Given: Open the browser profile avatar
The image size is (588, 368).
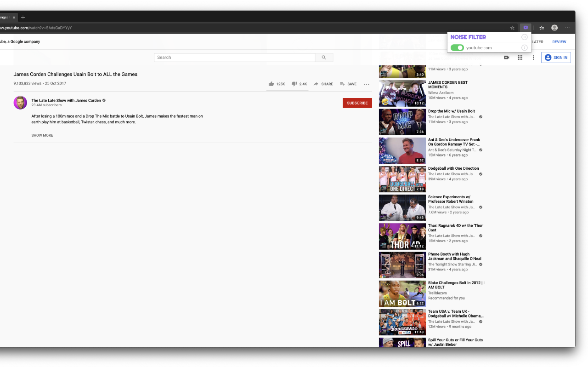Looking at the screenshot, I should coord(554,28).
